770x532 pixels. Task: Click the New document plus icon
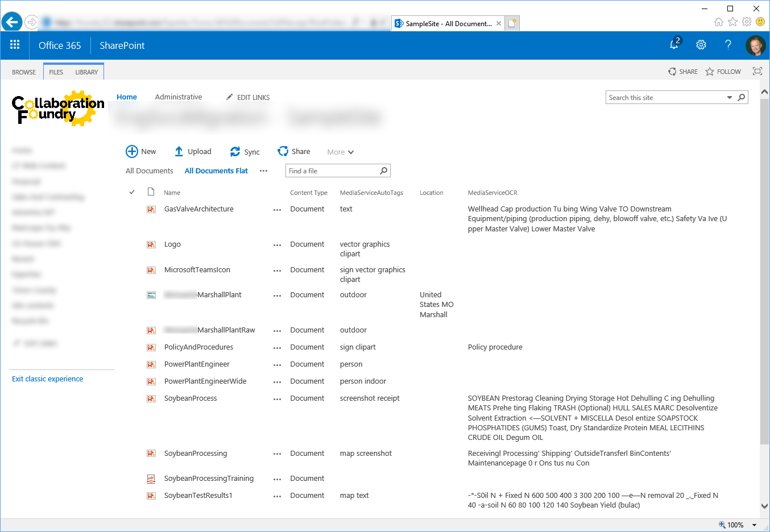[132, 151]
